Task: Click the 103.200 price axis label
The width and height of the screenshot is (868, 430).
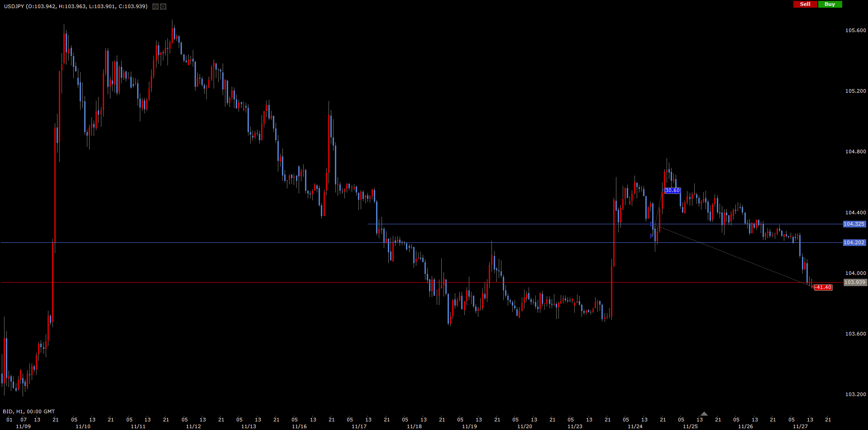Action: coord(855,394)
